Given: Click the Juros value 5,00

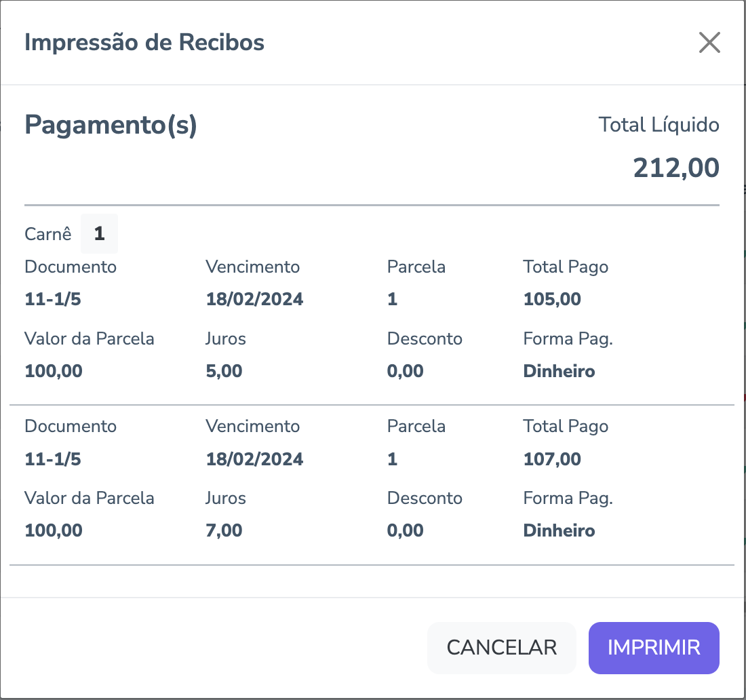Looking at the screenshot, I should 224,371.
